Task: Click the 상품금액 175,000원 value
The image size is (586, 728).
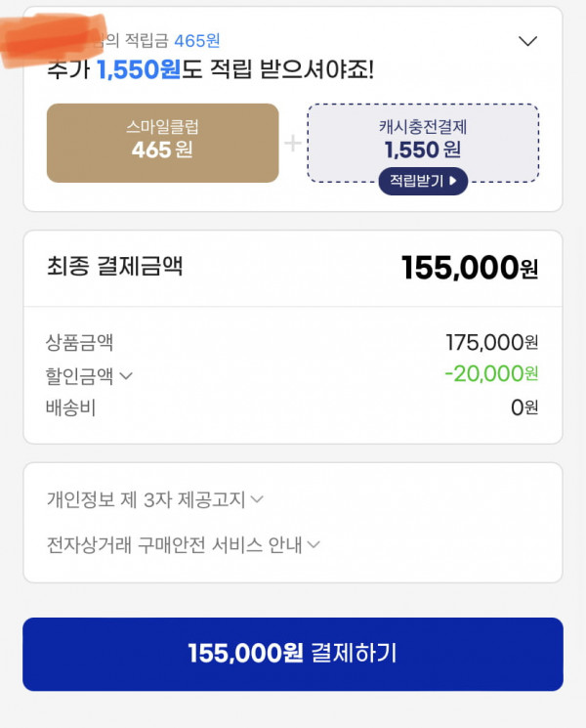Action: pos(492,343)
